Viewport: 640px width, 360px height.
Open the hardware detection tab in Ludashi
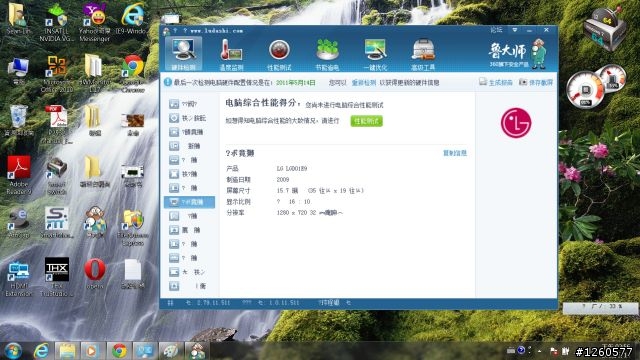point(183,54)
